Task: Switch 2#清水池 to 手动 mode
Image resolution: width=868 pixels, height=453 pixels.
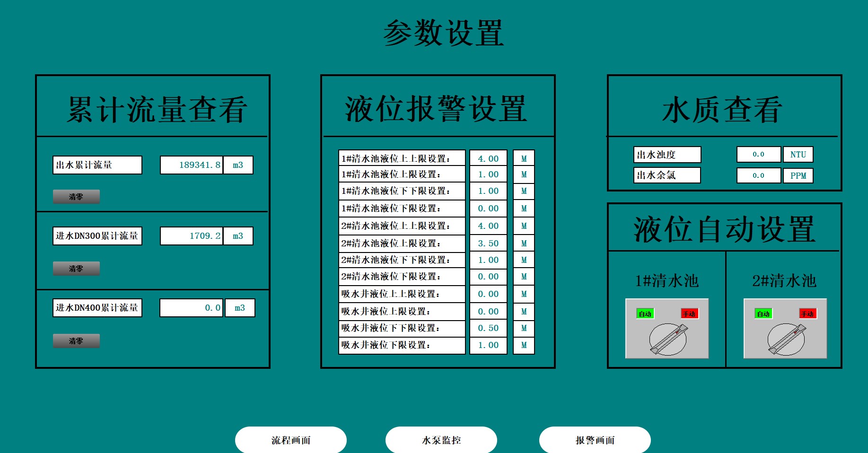Action: coord(807,314)
